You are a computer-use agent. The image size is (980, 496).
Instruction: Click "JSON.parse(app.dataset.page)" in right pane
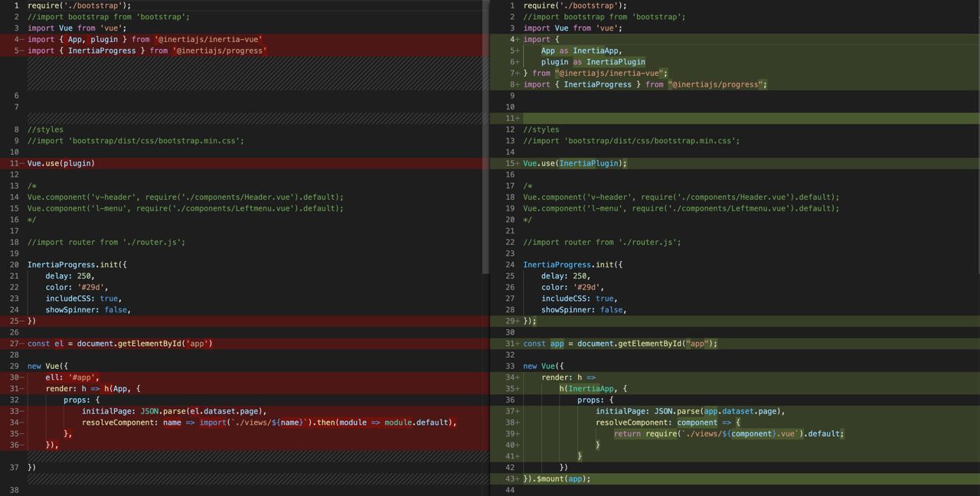pos(719,411)
